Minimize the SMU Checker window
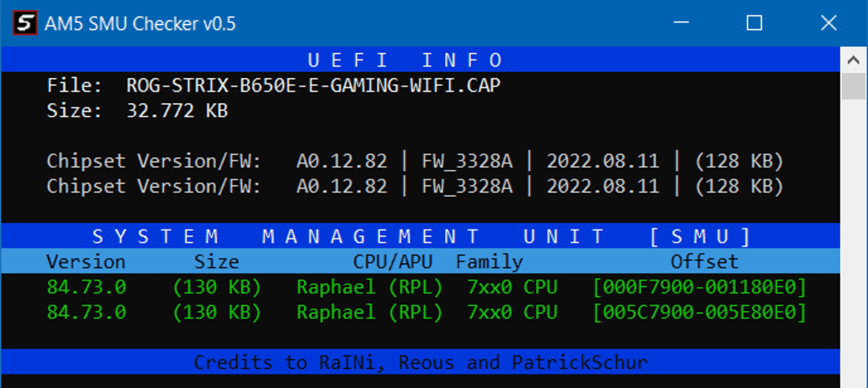The height and width of the screenshot is (388, 868). click(681, 23)
